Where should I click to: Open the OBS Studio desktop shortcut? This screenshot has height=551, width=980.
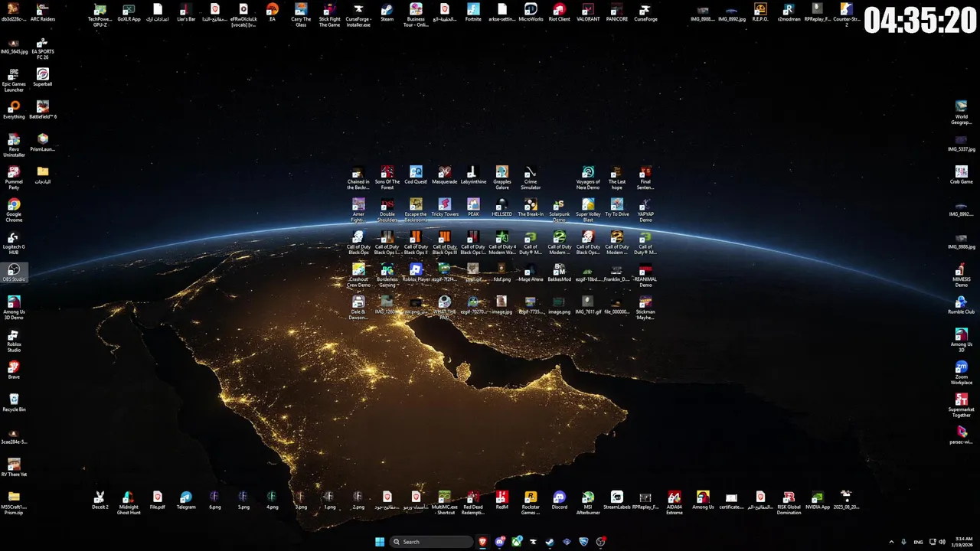[x=14, y=272]
